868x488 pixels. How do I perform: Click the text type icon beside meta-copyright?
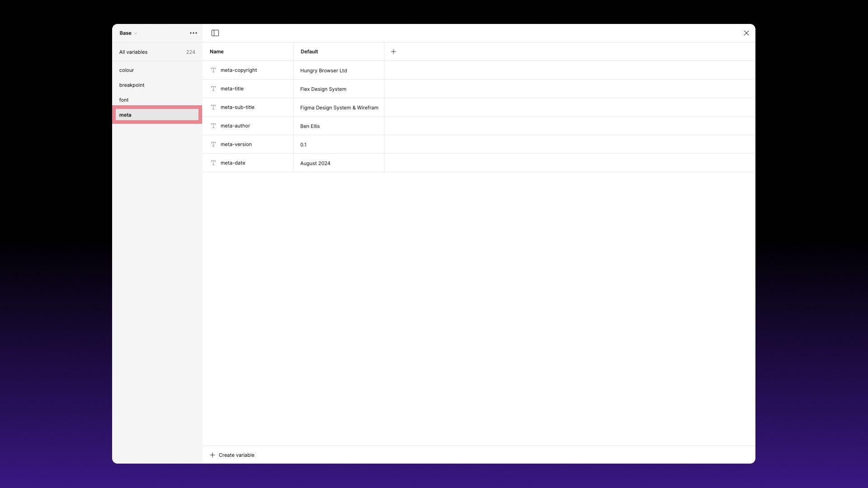213,70
